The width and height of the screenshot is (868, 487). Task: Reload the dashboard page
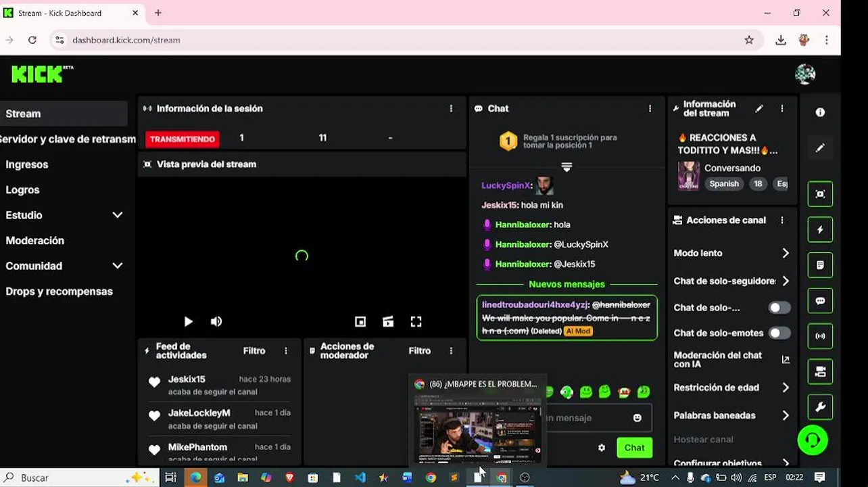[32, 40]
